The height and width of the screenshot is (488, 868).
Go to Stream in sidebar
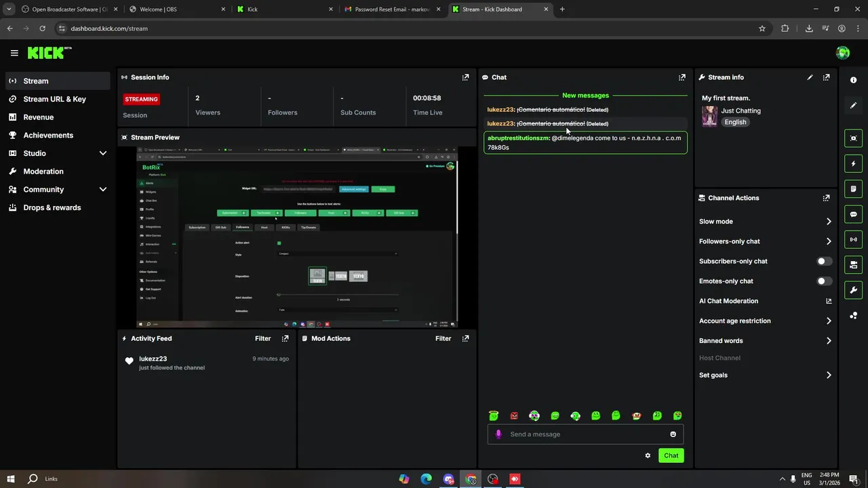(x=58, y=81)
